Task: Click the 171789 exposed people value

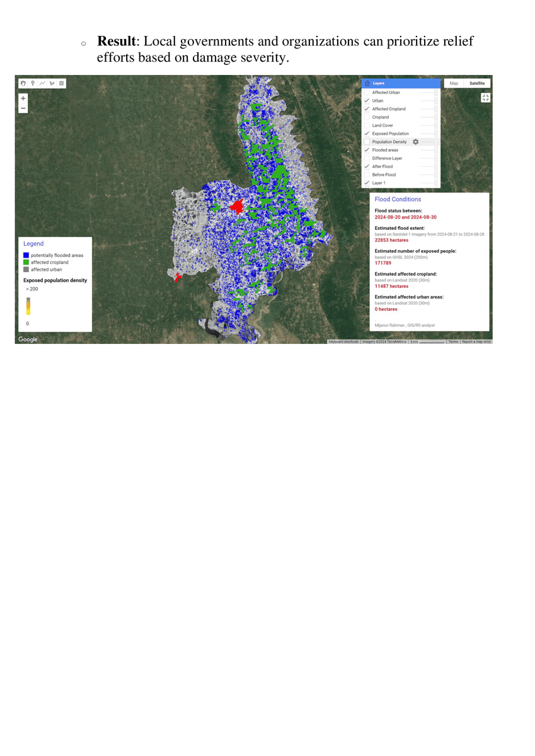Action: pyautogui.click(x=383, y=263)
